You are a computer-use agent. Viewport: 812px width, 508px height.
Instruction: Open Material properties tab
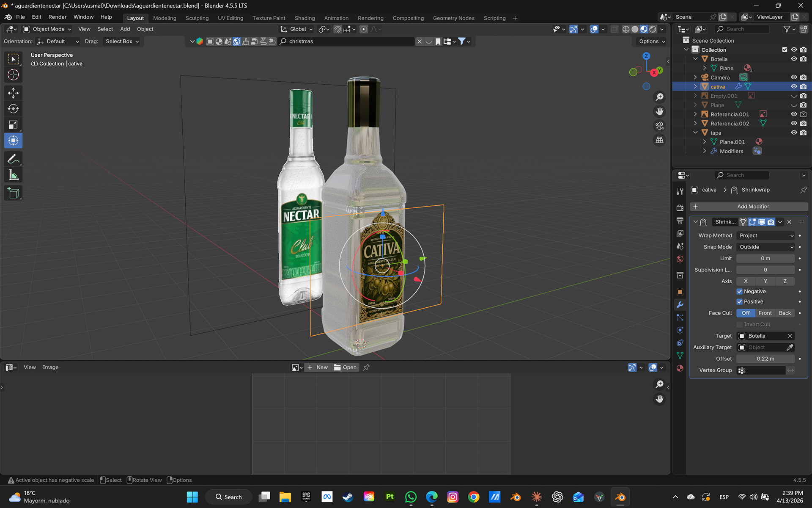[x=680, y=368]
